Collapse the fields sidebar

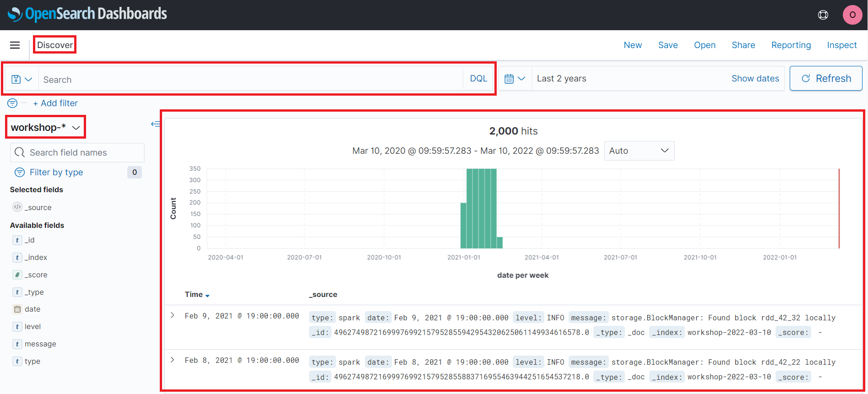pyautogui.click(x=156, y=124)
